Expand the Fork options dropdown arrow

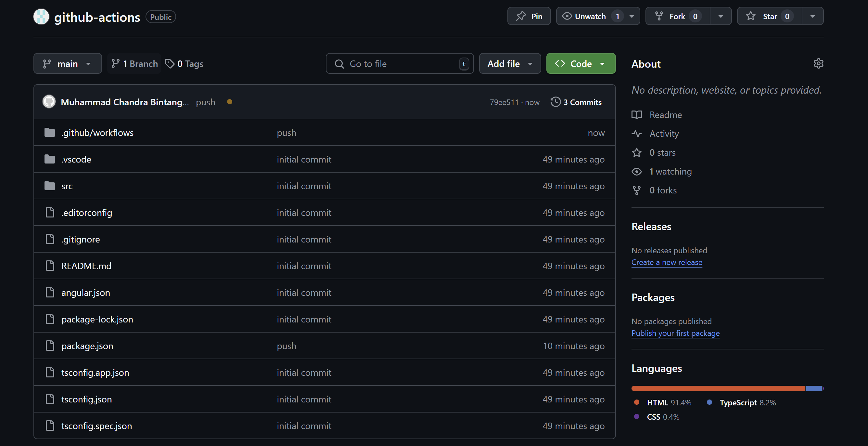click(x=721, y=16)
